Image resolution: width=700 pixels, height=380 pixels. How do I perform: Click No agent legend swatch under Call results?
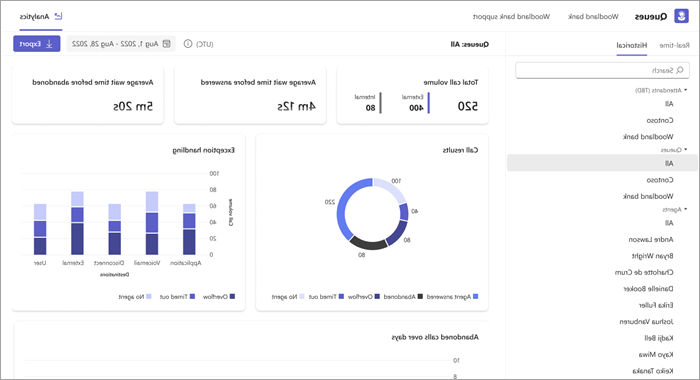[x=302, y=296]
